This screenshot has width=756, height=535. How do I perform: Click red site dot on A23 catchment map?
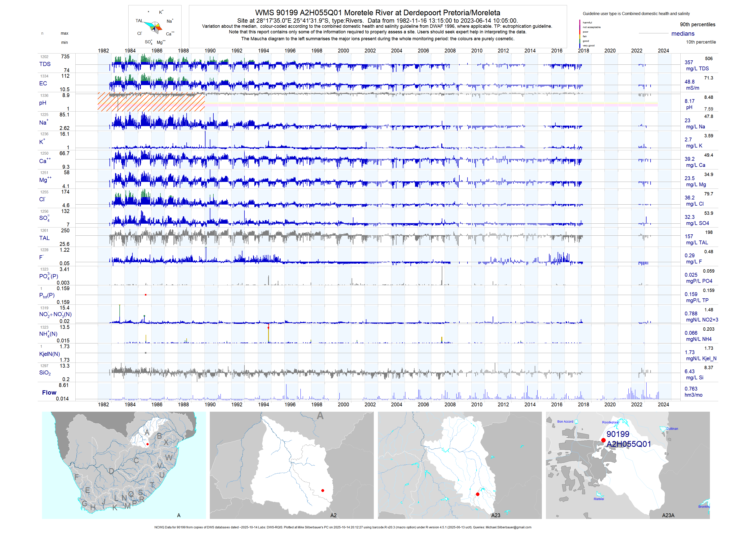(477, 494)
